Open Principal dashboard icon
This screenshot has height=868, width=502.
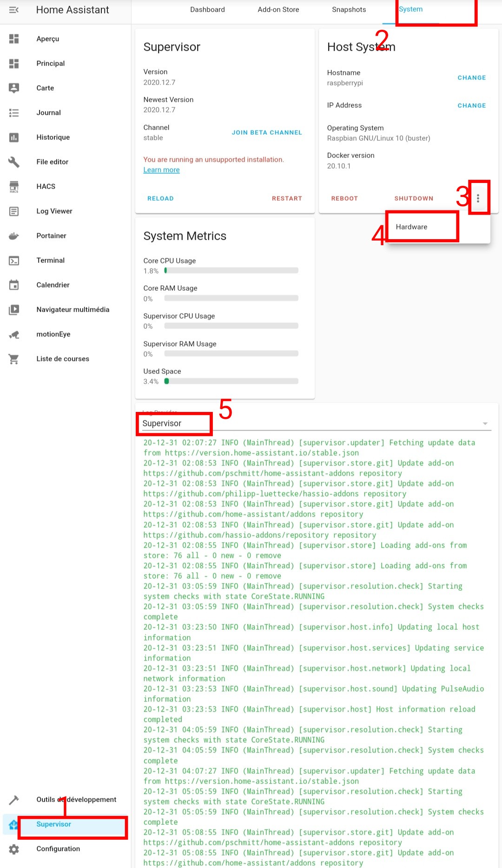pos(14,63)
